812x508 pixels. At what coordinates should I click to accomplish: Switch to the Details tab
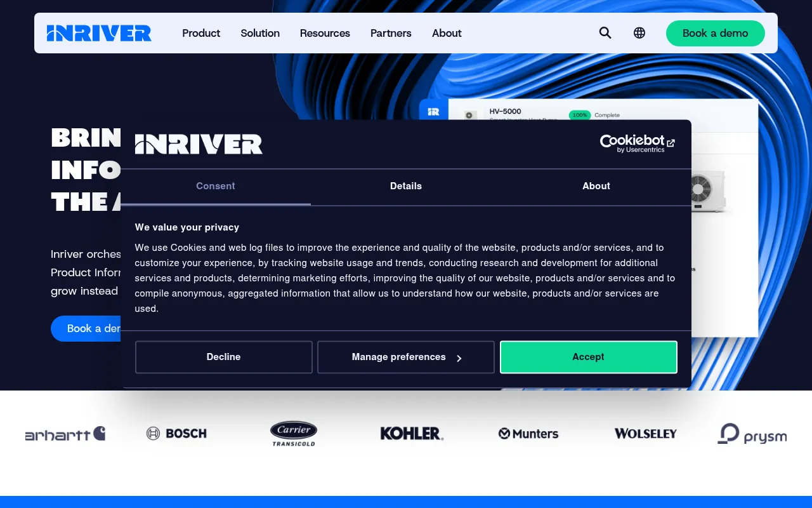point(406,187)
